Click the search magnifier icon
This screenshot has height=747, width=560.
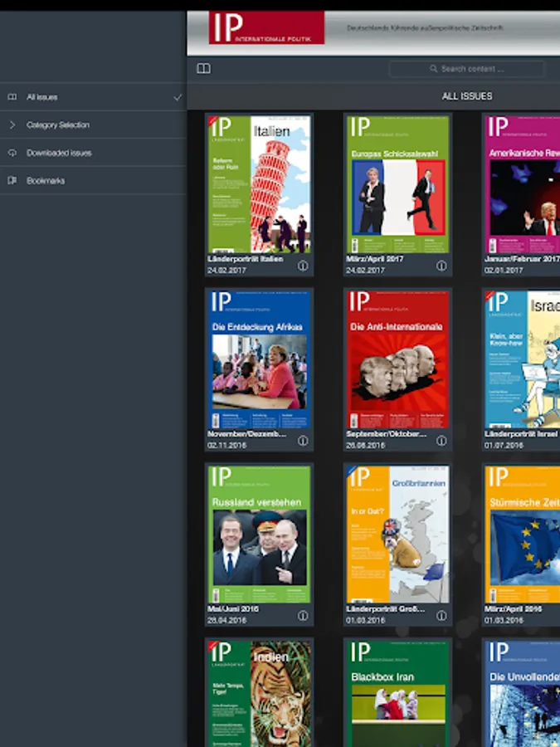tap(433, 69)
